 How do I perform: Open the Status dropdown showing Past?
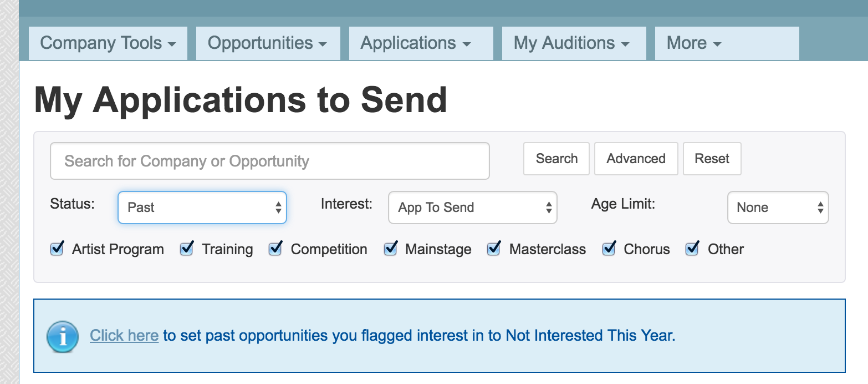tap(202, 208)
